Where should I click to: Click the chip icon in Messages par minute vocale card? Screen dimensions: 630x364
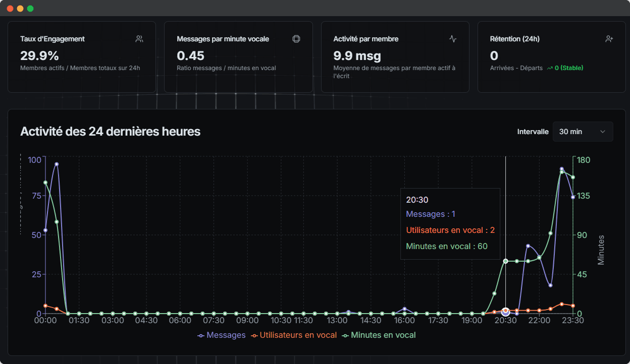[296, 39]
